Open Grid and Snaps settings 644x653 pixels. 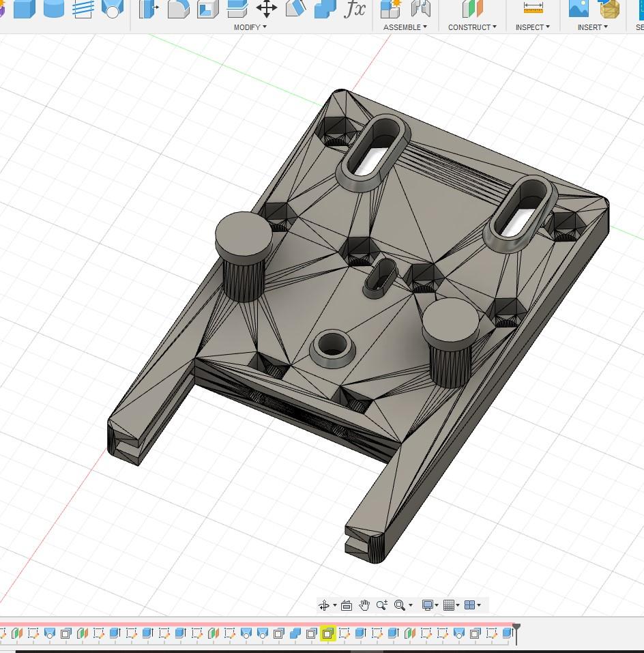451,605
